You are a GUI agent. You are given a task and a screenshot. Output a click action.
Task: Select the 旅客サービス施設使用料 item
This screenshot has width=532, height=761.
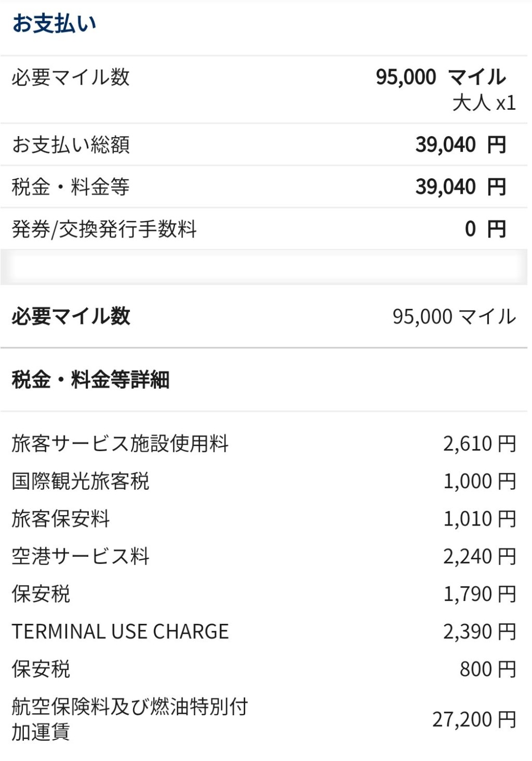pyautogui.click(x=120, y=444)
